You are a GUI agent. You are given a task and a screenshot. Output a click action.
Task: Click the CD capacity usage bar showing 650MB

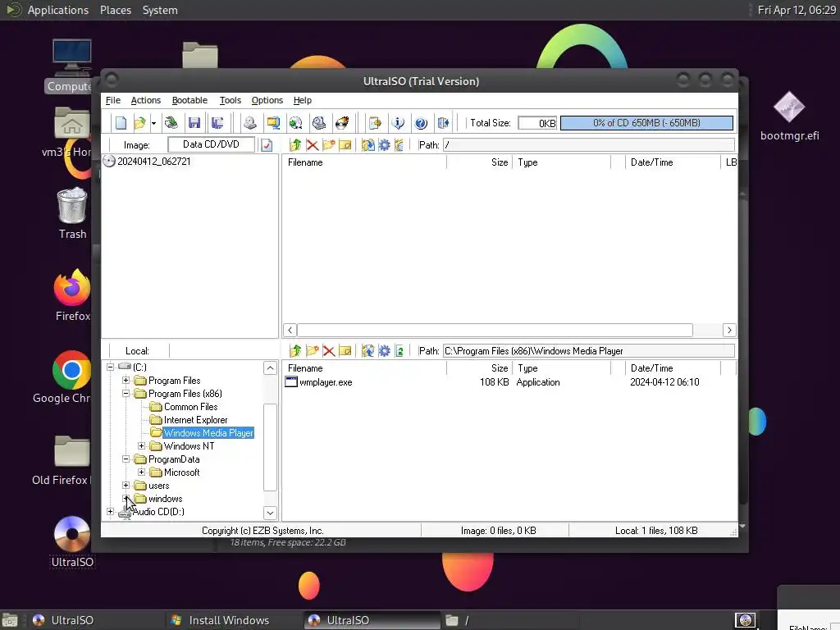pos(646,123)
